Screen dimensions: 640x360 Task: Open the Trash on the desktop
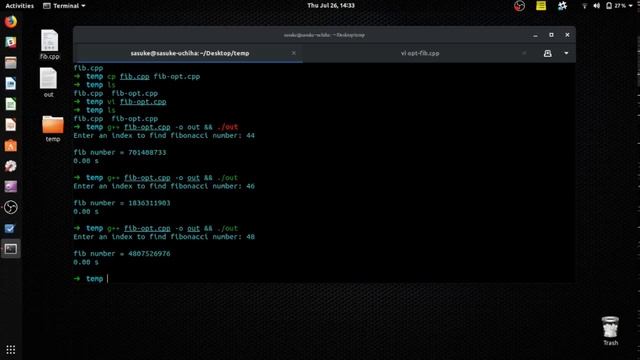(610, 331)
